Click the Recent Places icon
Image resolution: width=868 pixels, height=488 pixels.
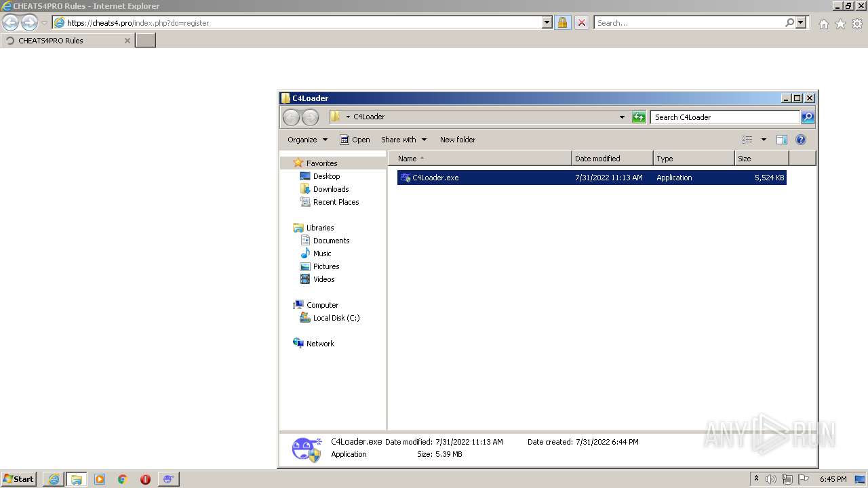[305, 202]
